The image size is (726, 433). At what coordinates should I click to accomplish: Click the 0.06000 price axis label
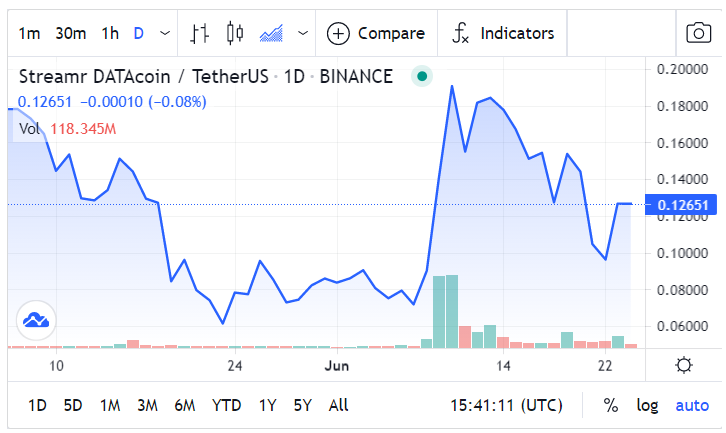tap(682, 326)
